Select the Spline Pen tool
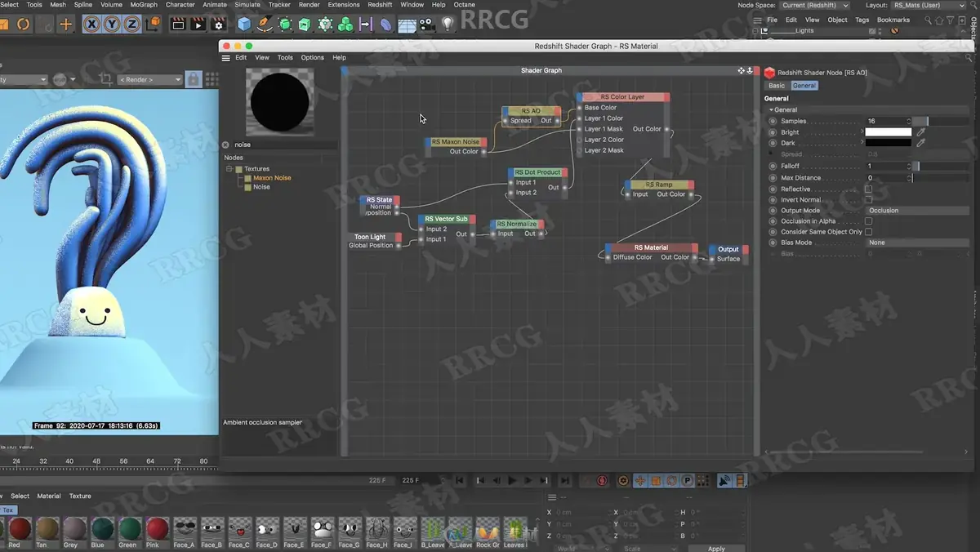 265,24
